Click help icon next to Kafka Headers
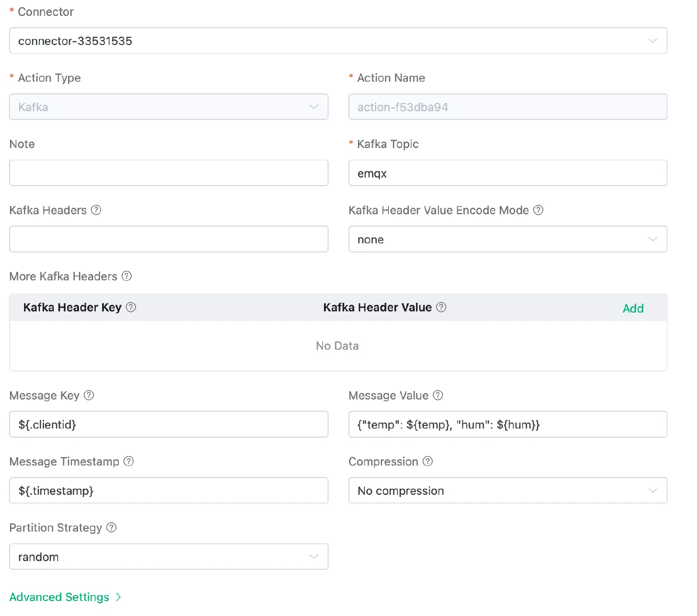 coord(96,210)
